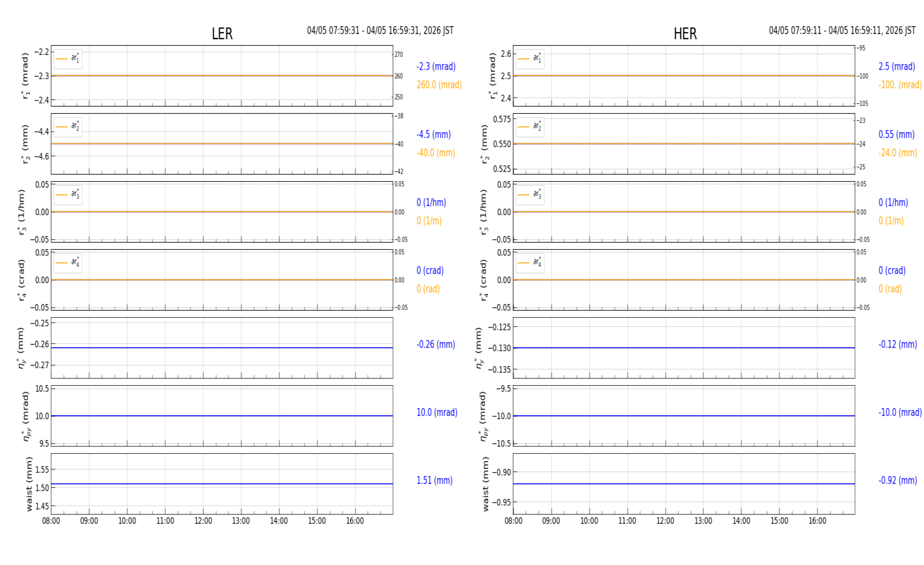Select the "-40.0 (mm)" readout
The image size is (924, 565).
(x=436, y=153)
